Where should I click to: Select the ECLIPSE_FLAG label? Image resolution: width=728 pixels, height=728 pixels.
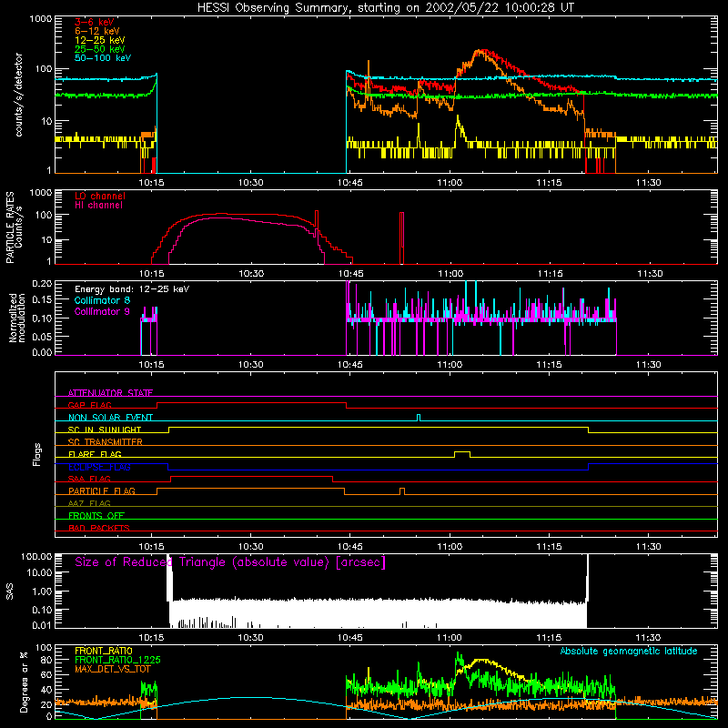[x=99, y=467]
